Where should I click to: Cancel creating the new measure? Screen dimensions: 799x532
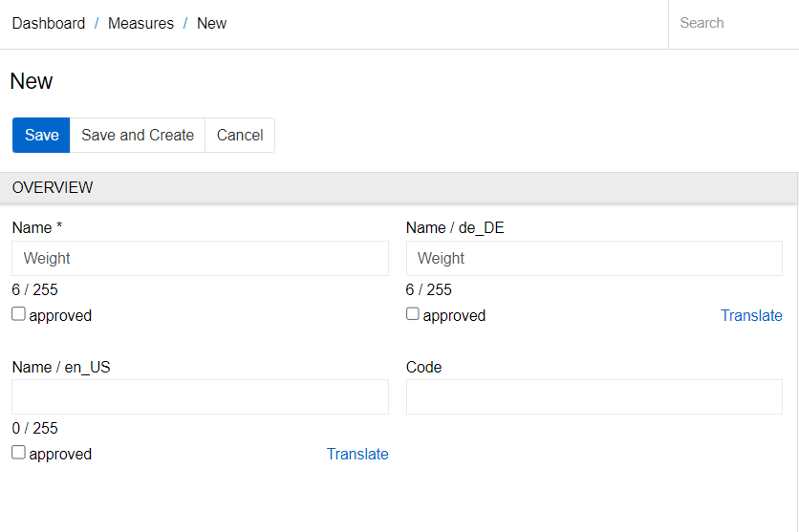click(x=240, y=135)
